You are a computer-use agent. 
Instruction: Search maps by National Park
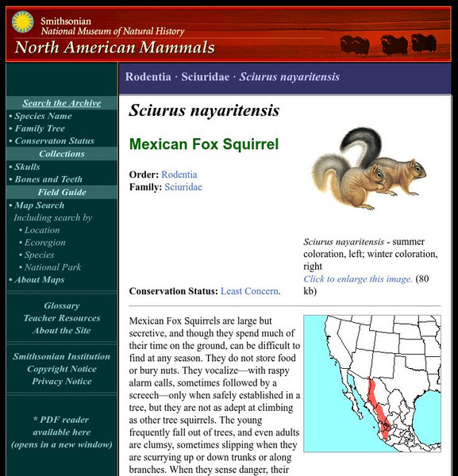[x=52, y=267]
